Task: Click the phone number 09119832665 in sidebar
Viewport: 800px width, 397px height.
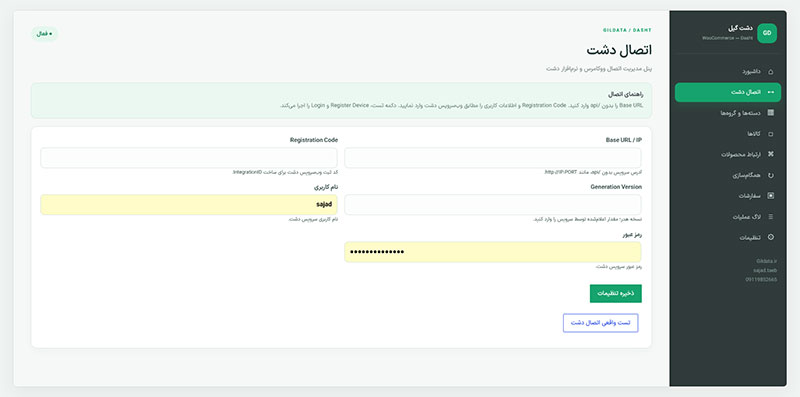Action: (x=760, y=280)
